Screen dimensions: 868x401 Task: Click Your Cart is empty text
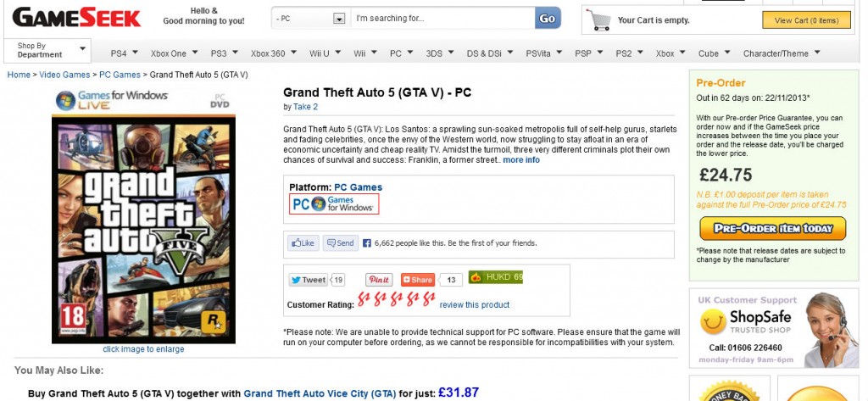pos(654,20)
